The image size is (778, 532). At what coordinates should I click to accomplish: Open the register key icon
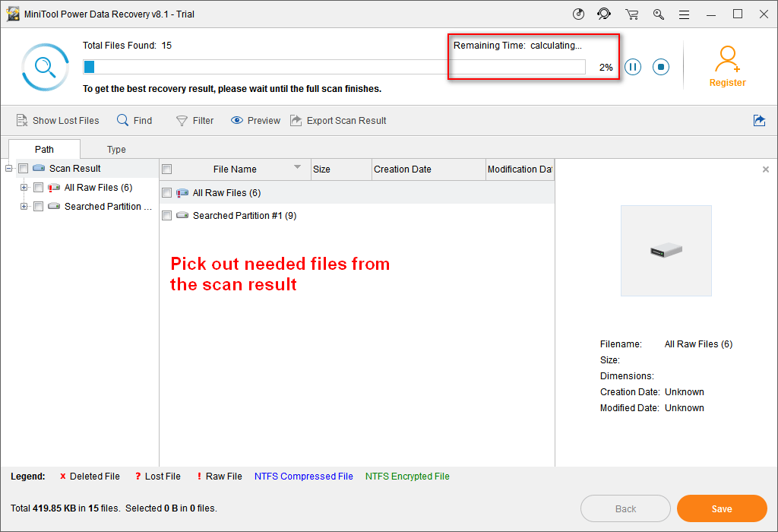coord(659,14)
